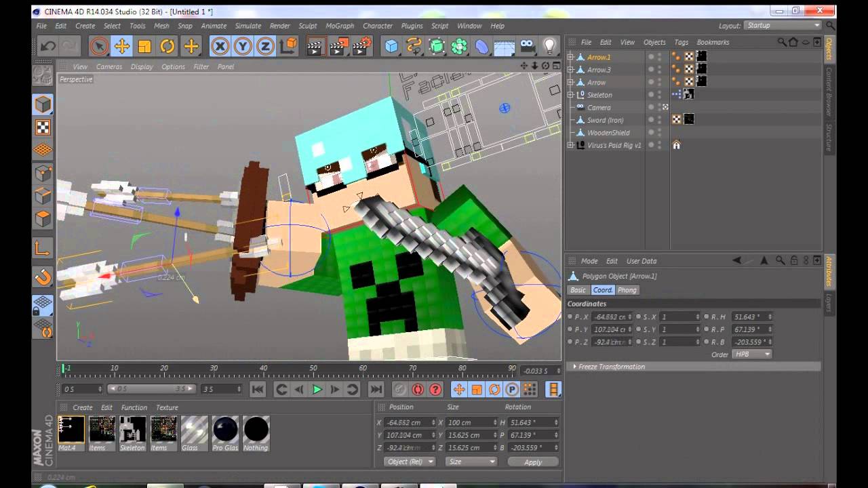Open the Object (Rel) dropdown
Screen dimensions: 868x488
pyautogui.click(x=410, y=462)
